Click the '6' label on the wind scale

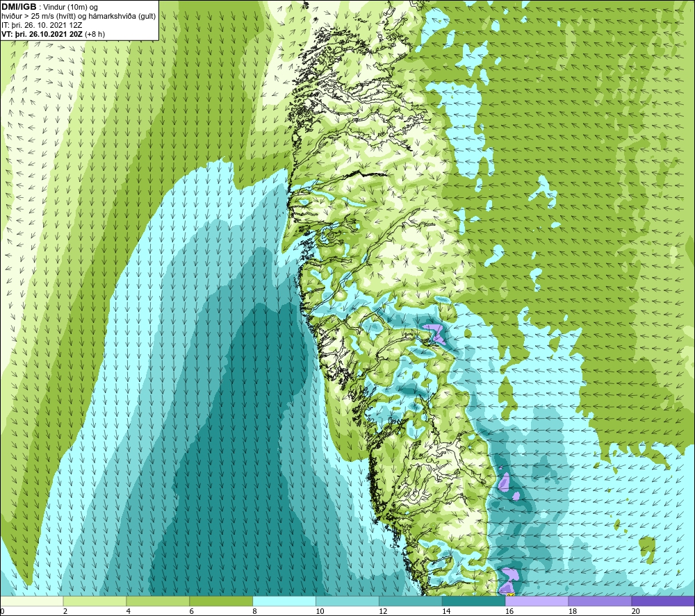coord(192,611)
